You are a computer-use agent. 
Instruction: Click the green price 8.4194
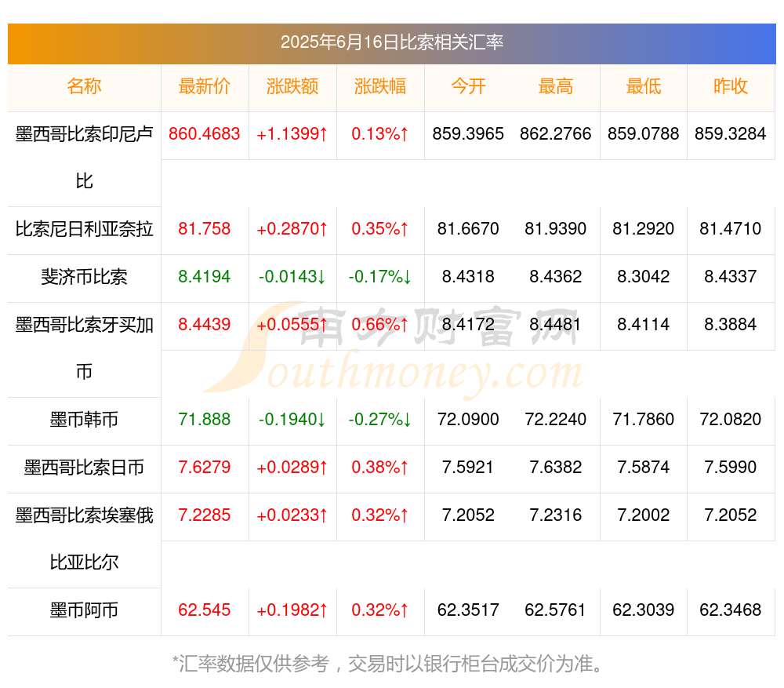coord(204,277)
